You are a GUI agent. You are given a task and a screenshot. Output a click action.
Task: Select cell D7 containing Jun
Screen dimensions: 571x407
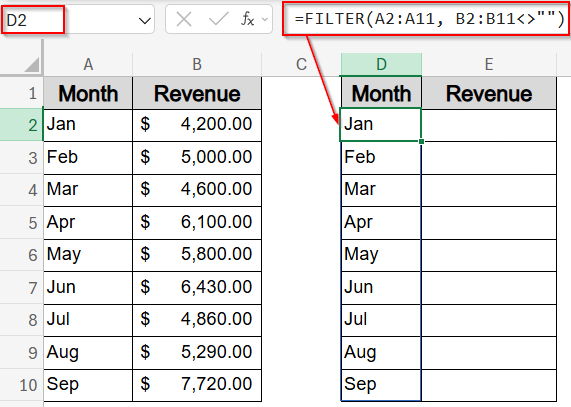[381, 288]
